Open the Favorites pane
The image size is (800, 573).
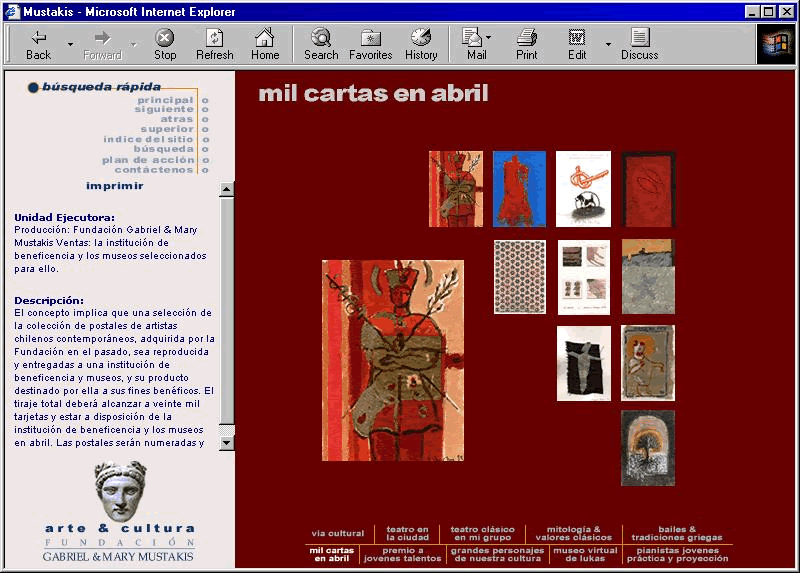tap(370, 45)
